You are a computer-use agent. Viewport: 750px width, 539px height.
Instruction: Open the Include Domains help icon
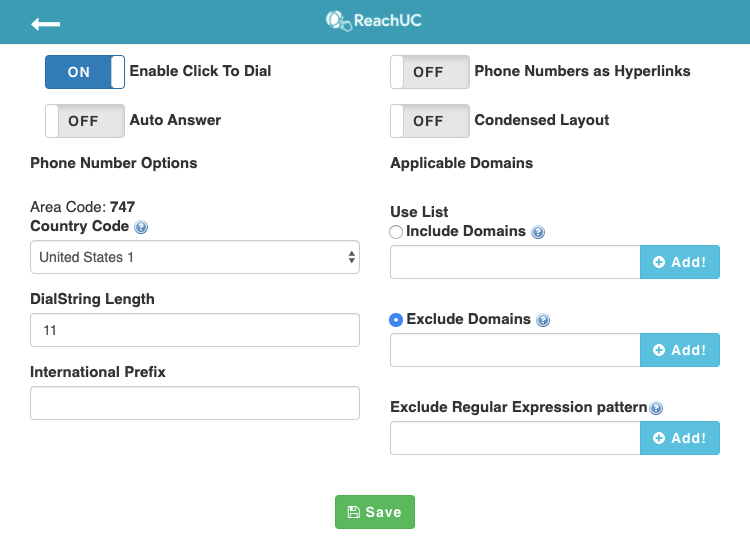pyautogui.click(x=538, y=232)
